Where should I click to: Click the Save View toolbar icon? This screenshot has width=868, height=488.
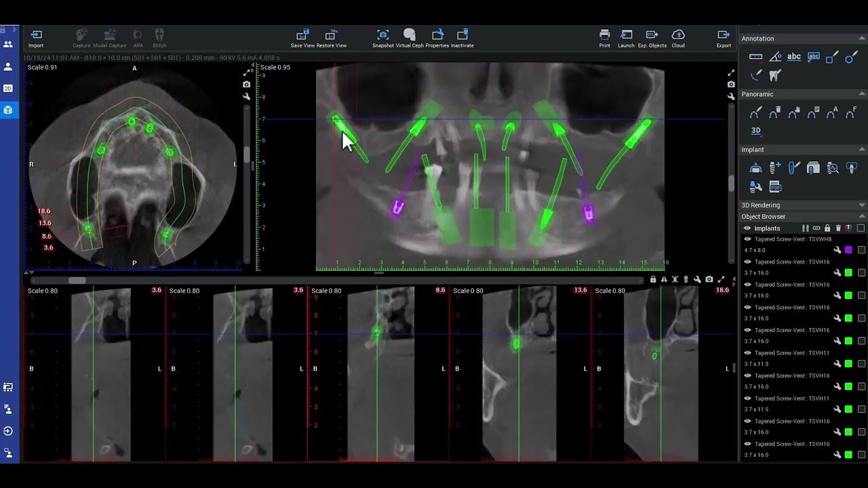[302, 35]
